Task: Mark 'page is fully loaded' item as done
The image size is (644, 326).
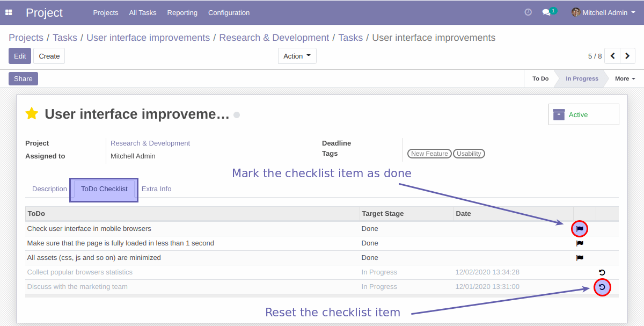Action: 580,243
